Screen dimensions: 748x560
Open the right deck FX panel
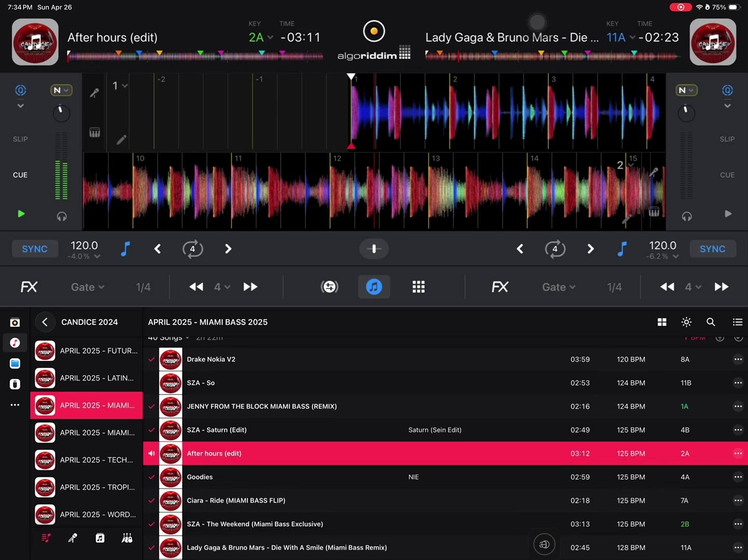point(500,287)
